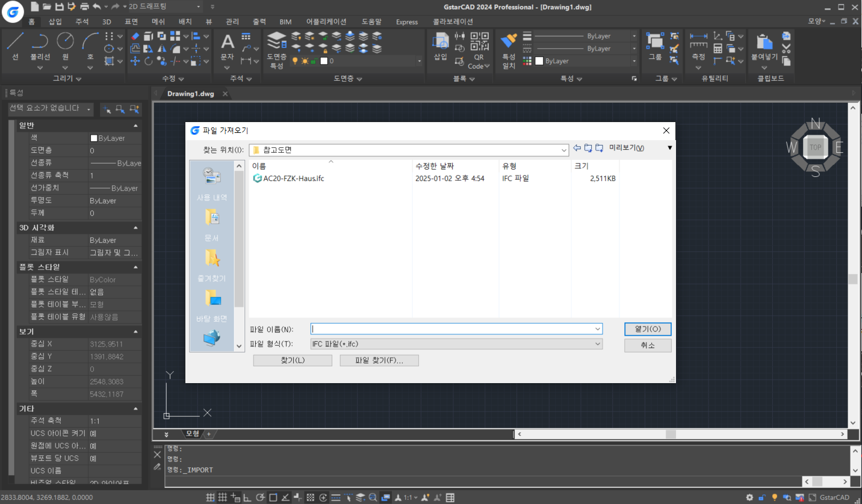Click the Measure (측정) tool
This screenshot has height=504, width=862.
(698, 47)
